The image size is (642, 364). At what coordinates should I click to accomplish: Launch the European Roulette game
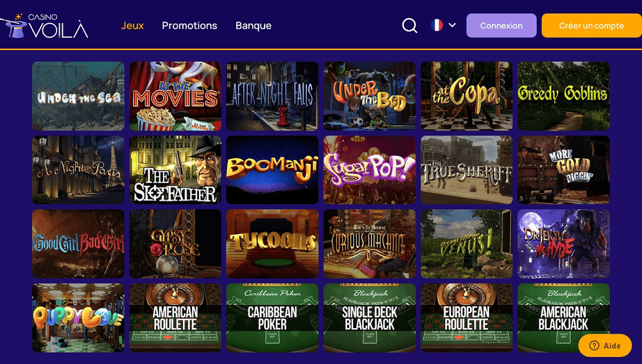coord(466,318)
